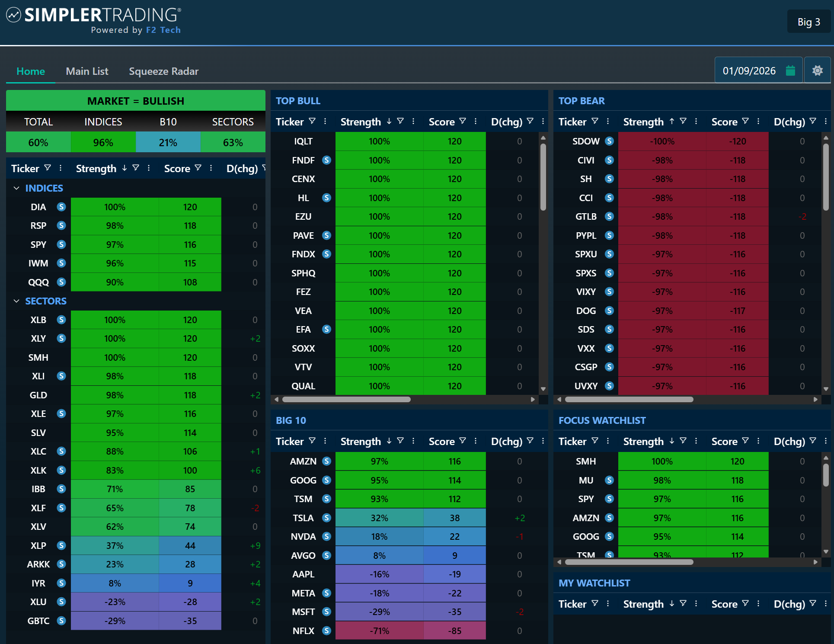Open the settings gear icon

817,70
